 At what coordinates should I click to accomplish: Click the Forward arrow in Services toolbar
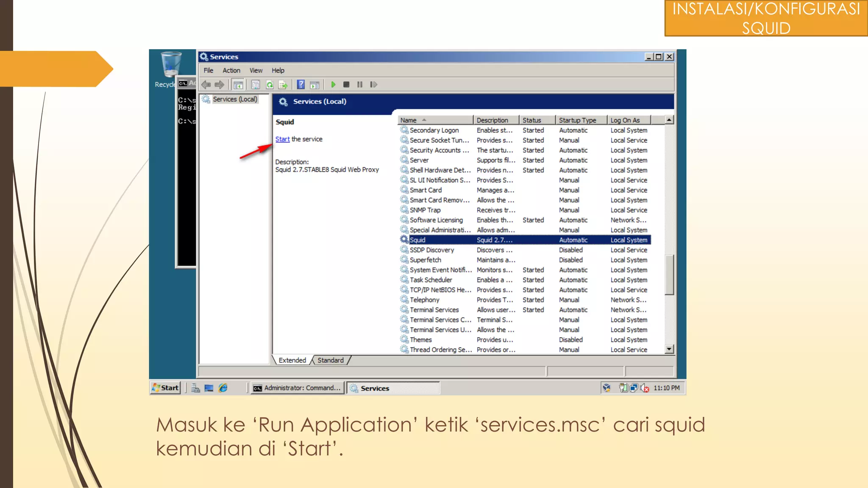coord(219,85)
